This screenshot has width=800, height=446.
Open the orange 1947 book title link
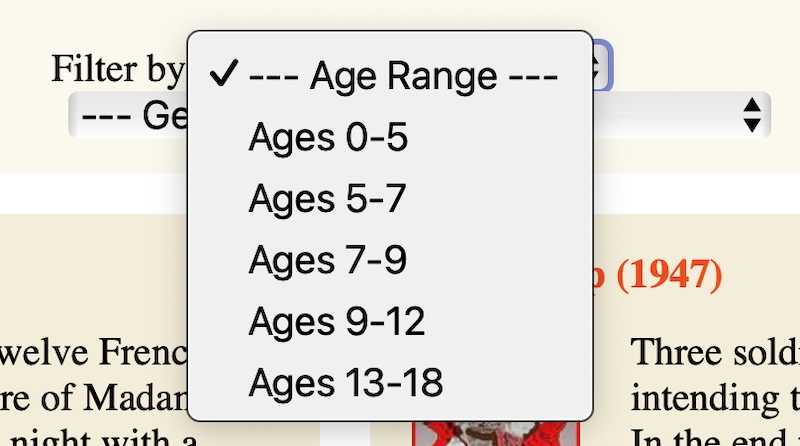[662, 273]
